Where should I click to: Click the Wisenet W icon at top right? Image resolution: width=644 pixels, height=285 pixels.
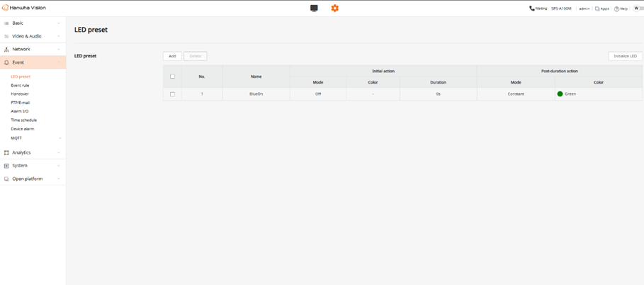pos(637,9)
